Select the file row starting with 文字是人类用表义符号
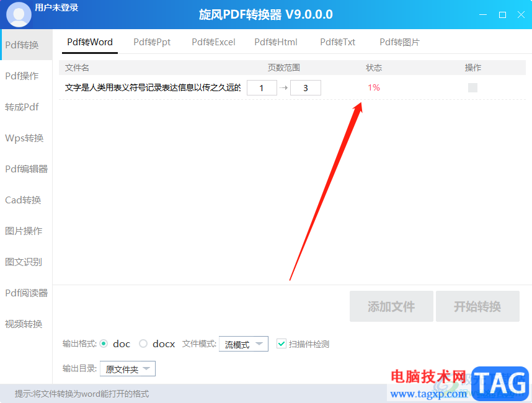Screen dimensions: 532x403 pyautogui.click(x=292, y=87)
